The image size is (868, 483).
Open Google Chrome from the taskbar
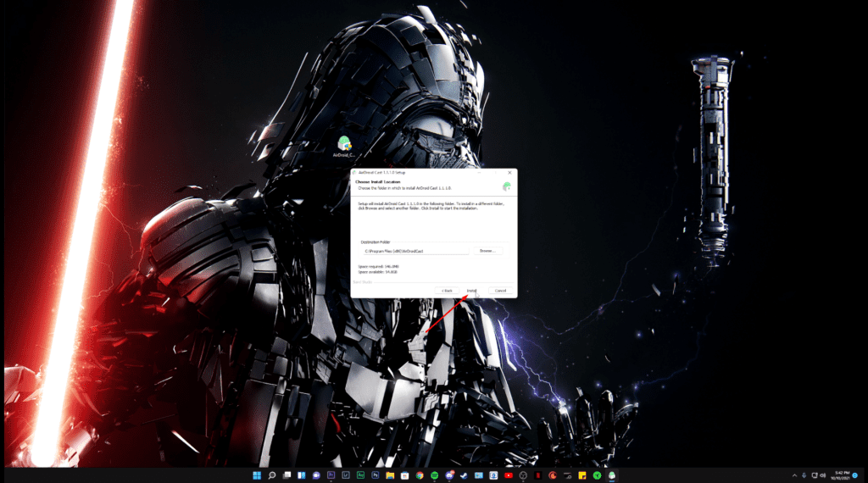(420, 475)
